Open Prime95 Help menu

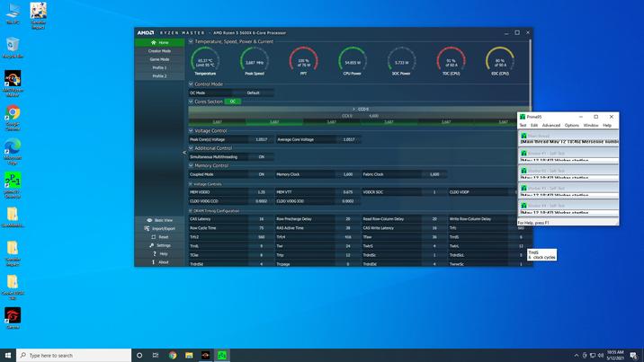click(607, 126)
